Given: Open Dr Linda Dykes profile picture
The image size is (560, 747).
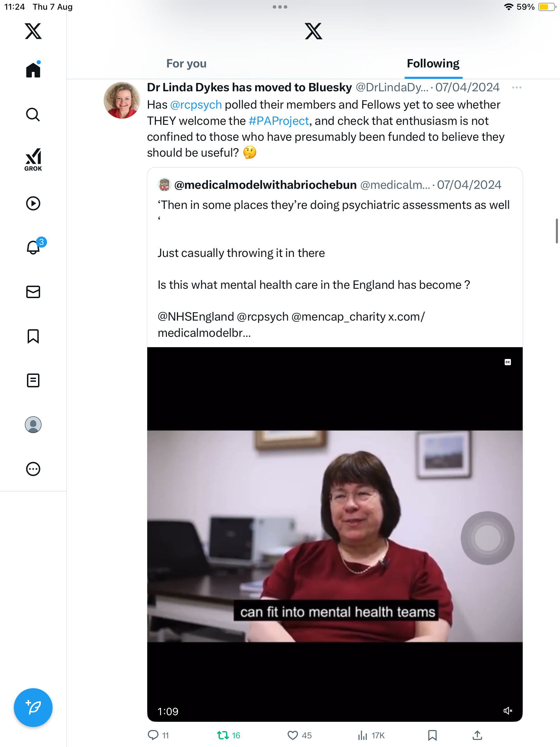Looking at the screenshot, I should [x=122, y=100].
